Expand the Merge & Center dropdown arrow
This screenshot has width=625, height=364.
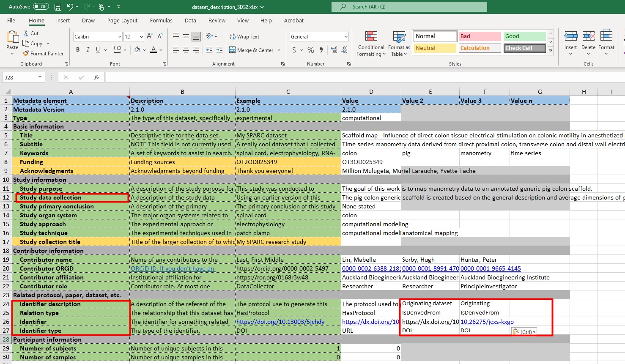click(x=279, y=50)
